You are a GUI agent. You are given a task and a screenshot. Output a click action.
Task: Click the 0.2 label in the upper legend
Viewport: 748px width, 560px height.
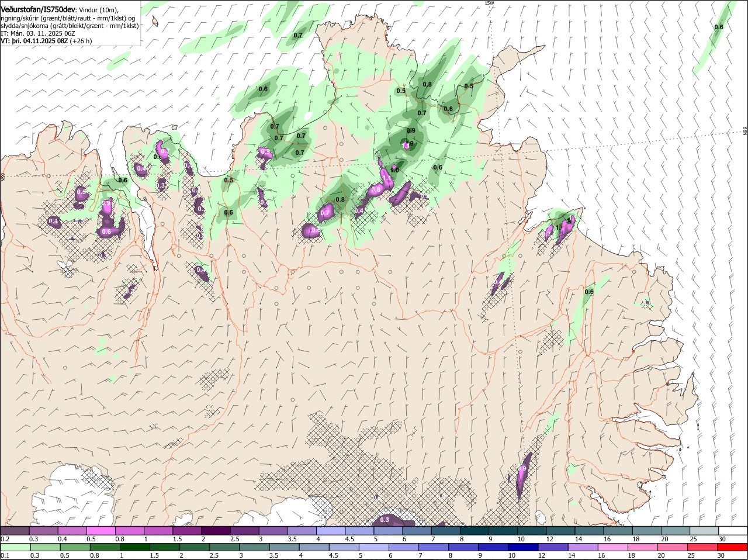coord(5,539)
